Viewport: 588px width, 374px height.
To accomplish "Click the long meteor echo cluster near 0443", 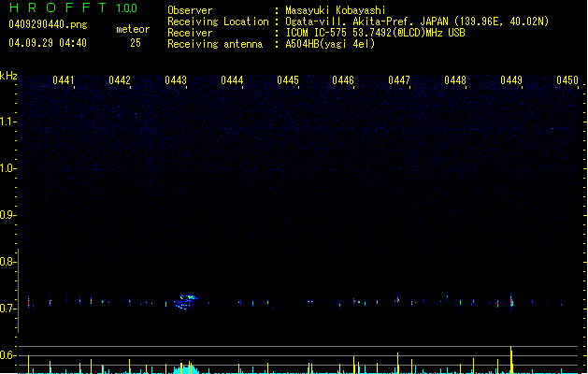I will tap(186, 302).
